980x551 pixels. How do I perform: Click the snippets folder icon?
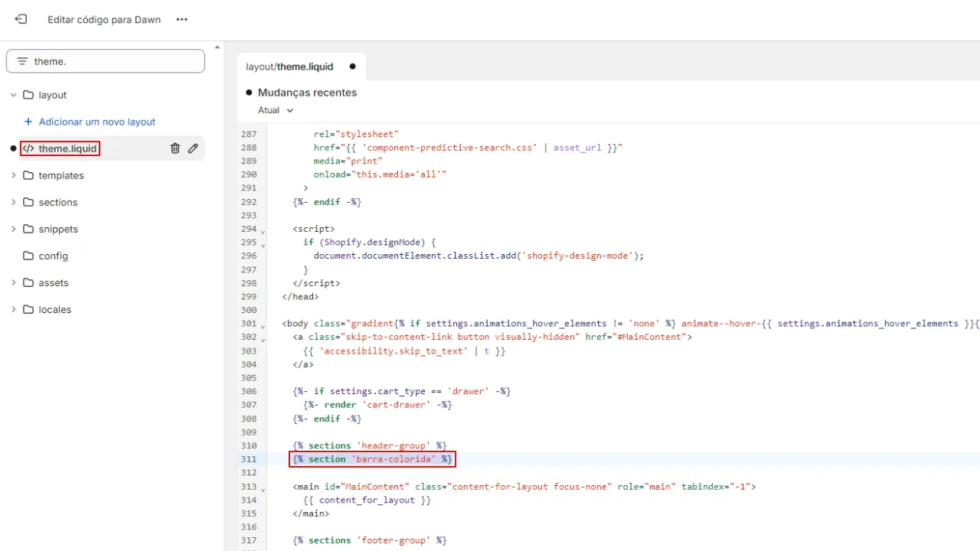pyautogui.click(x=28, y=229)
